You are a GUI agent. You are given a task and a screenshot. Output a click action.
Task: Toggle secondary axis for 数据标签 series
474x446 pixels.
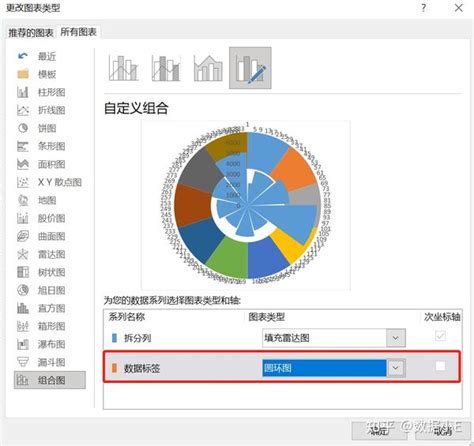click(440, 366)
